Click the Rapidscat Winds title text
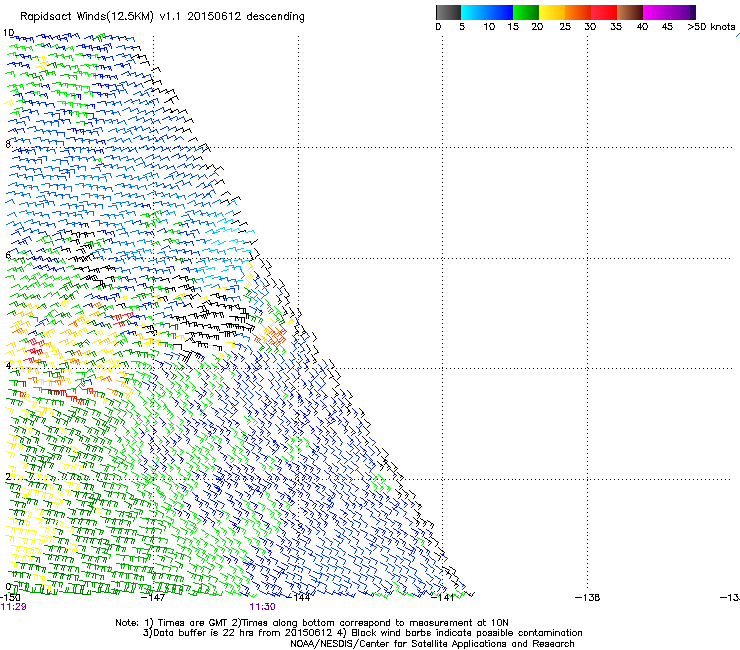This screenshot has height=650, width=740. click(162, 17)
